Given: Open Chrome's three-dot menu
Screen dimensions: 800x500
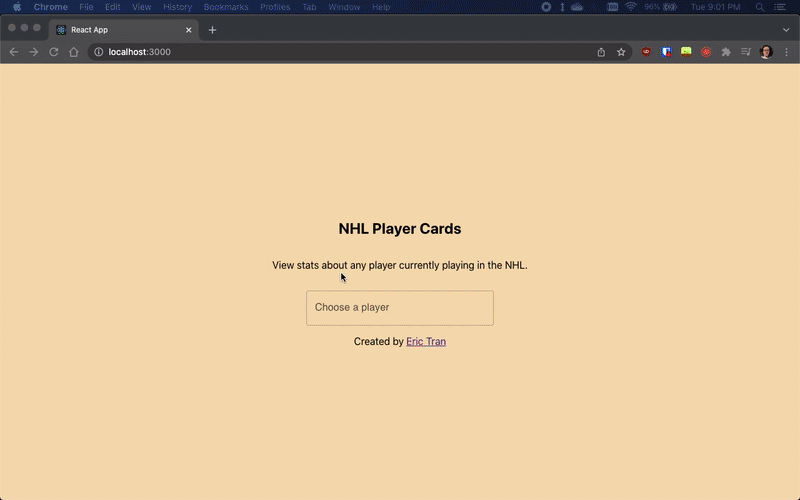Looking at the screenshot, I should [x=786, y=52].
